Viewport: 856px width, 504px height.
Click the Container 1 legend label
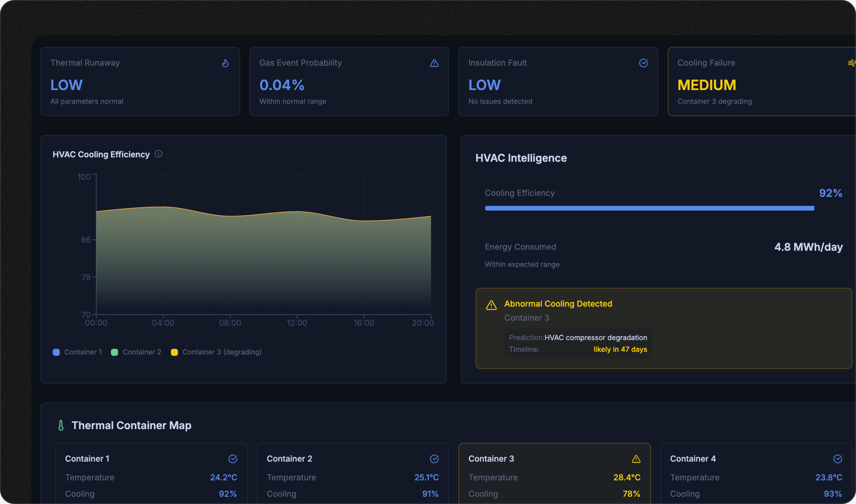click(83, 352)
